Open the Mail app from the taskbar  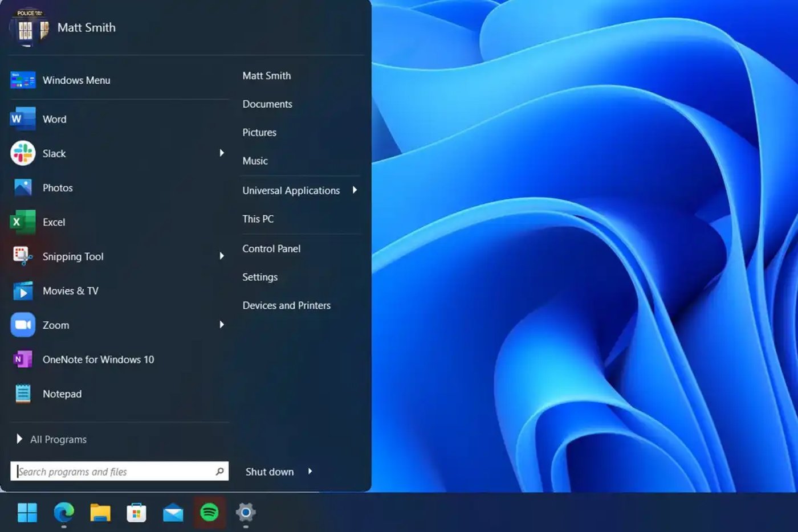(x=173, y=513)
